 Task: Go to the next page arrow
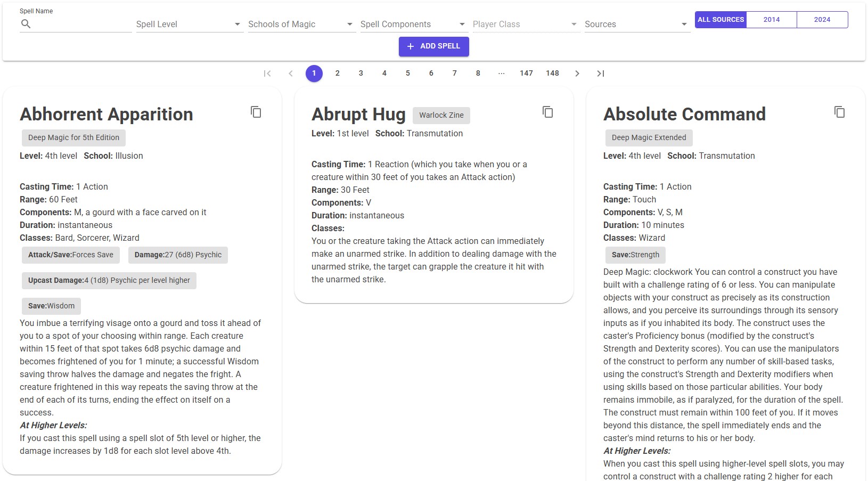coord(577,74)
